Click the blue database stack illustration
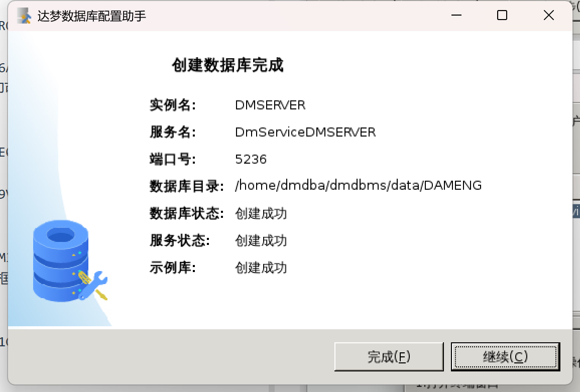The height and width of the screenshot is (392, 580). coord(61,260)
